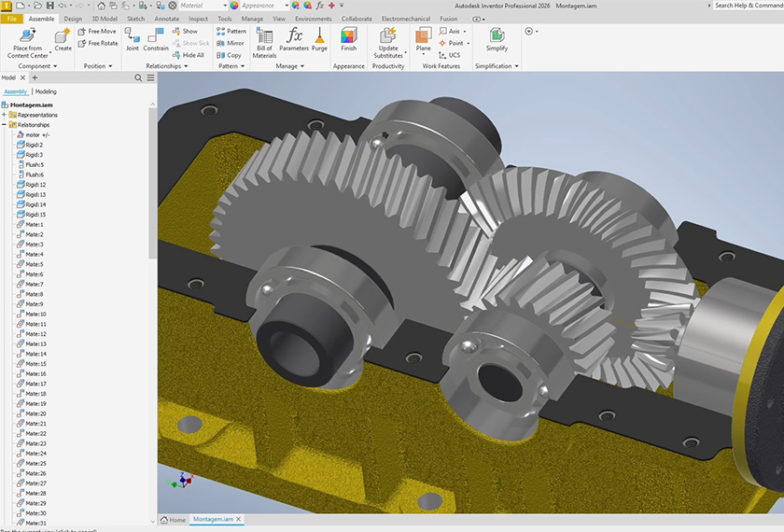Select Rigid:12 in the model browser

tap(35, 185)
